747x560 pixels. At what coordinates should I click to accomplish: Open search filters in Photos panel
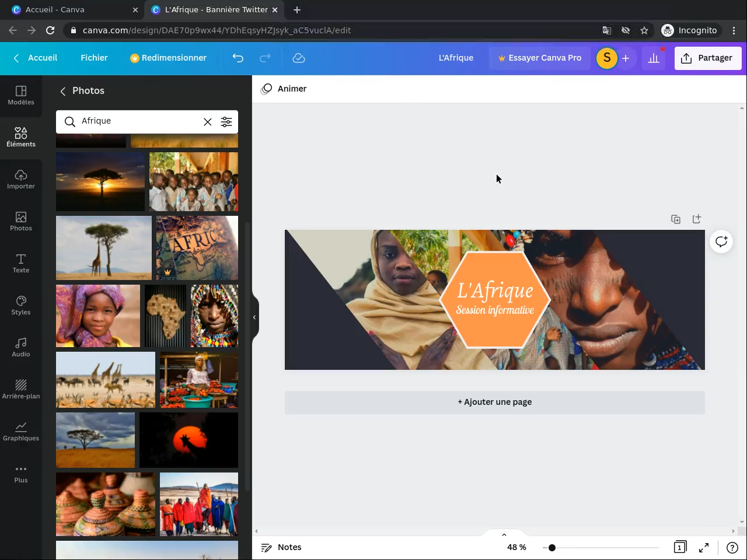pos(226,121)
